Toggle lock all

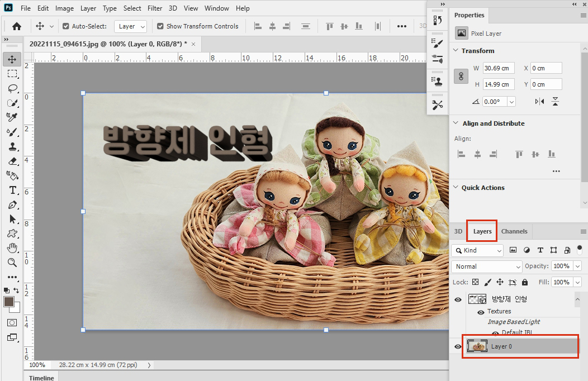(x=525, y=282)
